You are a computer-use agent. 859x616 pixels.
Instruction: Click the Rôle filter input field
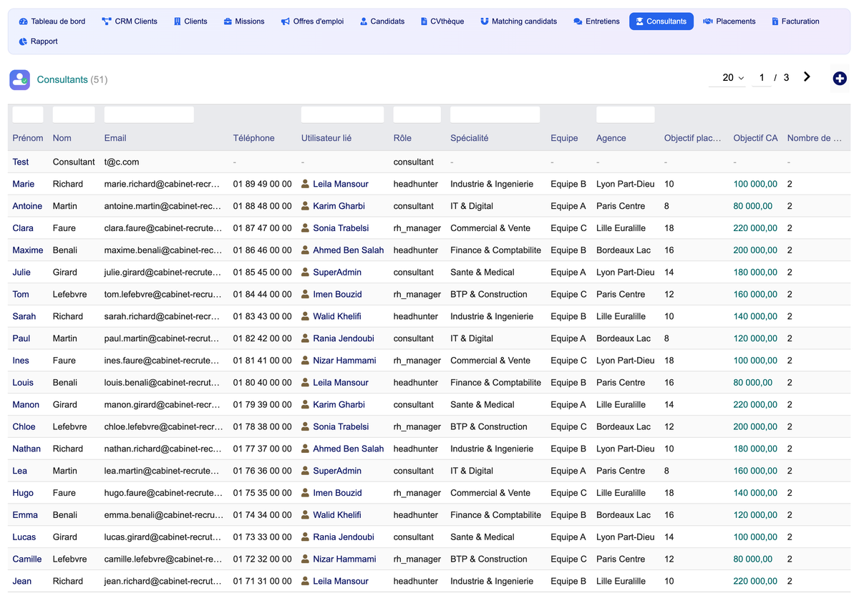click(417, 114)
